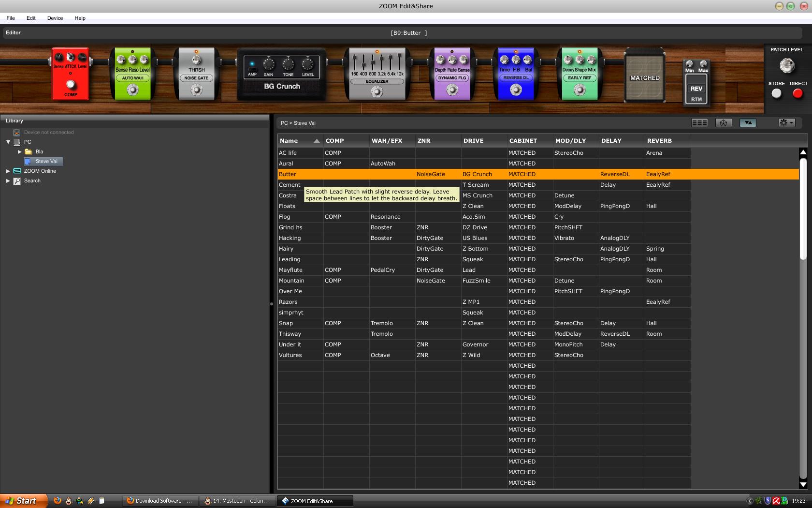This screenshot has height=508, width=812.
Task: Click the Bla folder icon
Action: click(29, 151)
